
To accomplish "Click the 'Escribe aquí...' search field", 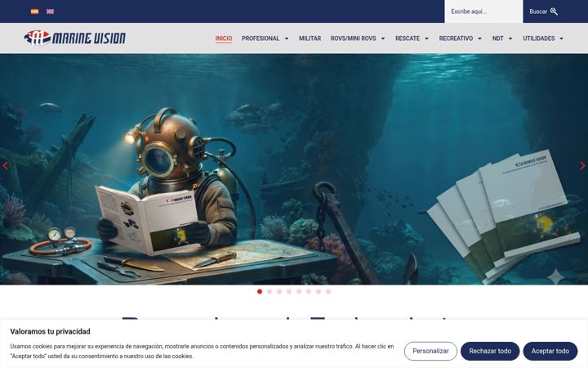I will click(483, 11).
